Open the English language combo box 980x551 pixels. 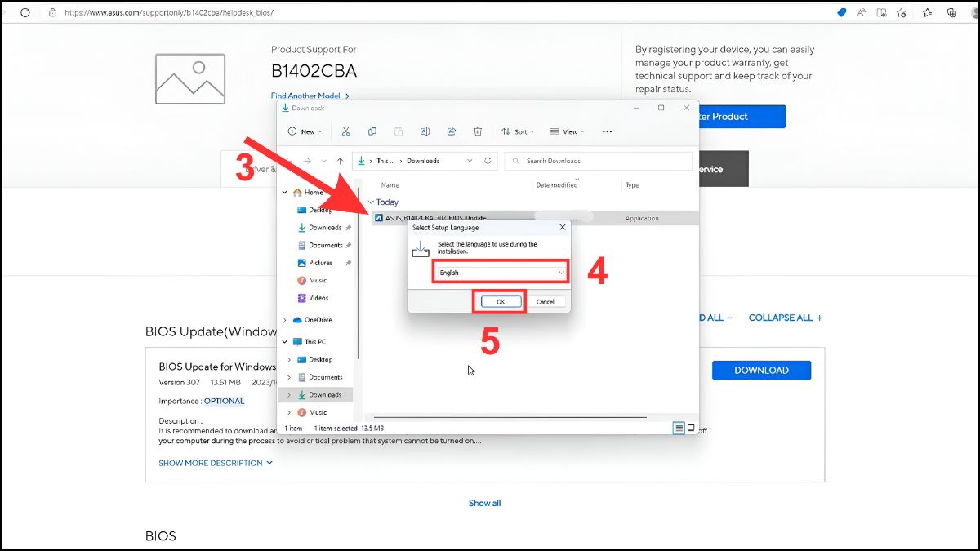[x=501, y=273]
